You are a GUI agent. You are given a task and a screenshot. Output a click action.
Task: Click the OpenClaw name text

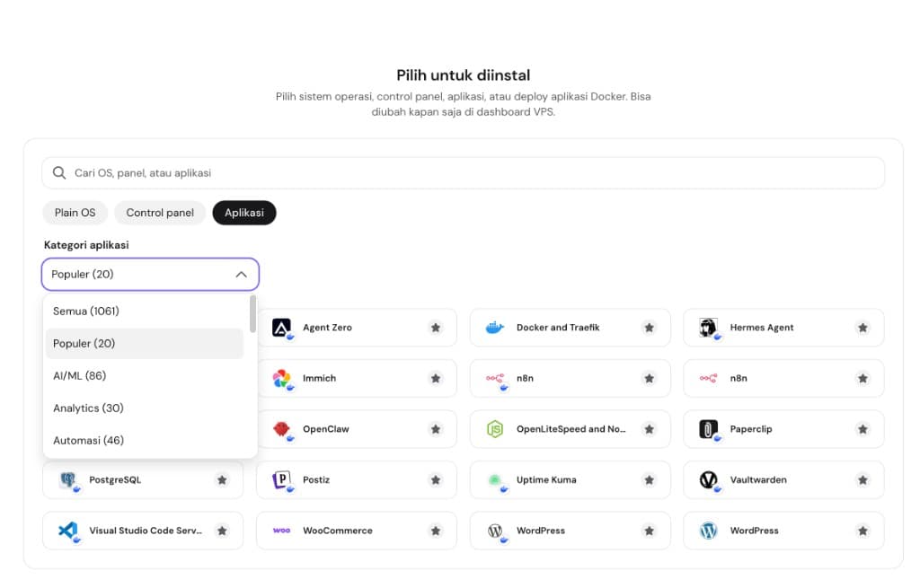click(325, 429)
